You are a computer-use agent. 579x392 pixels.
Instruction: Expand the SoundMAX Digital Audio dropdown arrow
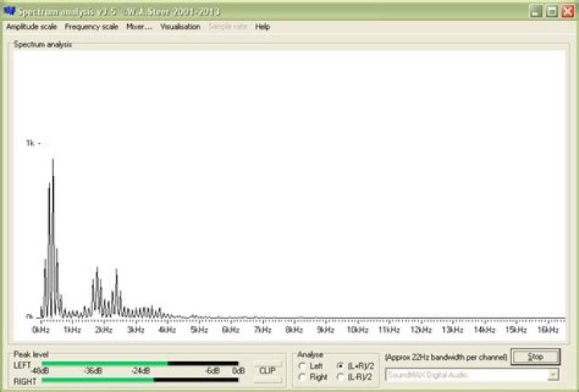tap(552, 375)
